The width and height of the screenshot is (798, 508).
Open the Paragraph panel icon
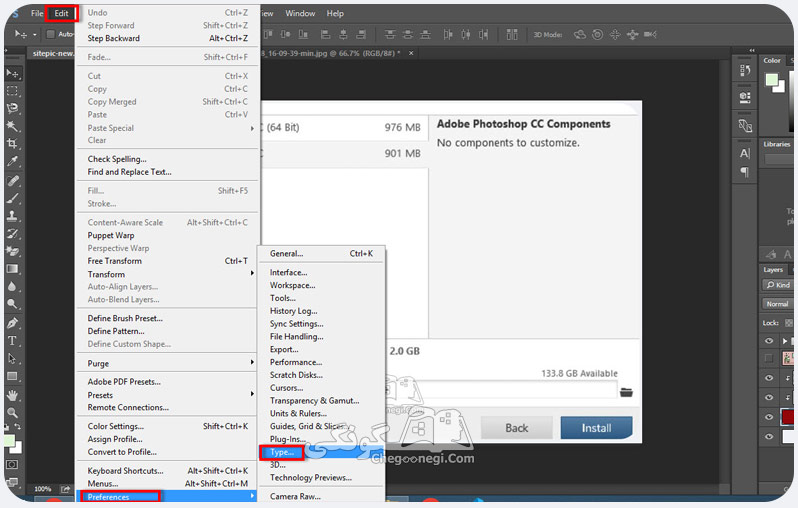pyautogui.click(x=745, y=172)
